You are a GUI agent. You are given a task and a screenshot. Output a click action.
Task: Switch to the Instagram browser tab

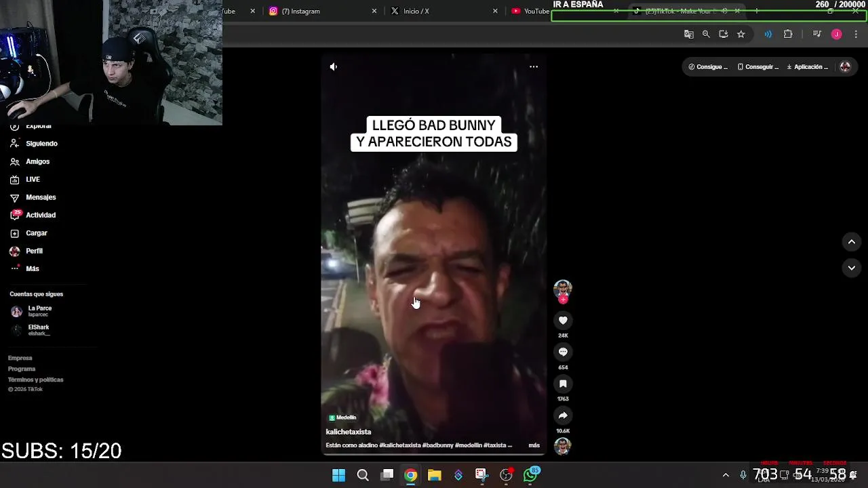(x=322, y=11)
